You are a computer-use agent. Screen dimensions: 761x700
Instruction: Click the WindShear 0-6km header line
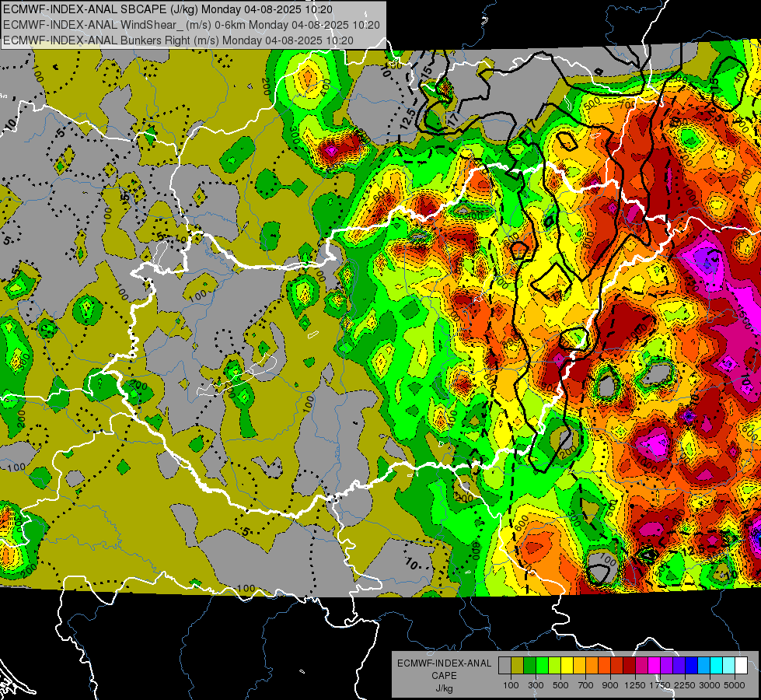191,25
